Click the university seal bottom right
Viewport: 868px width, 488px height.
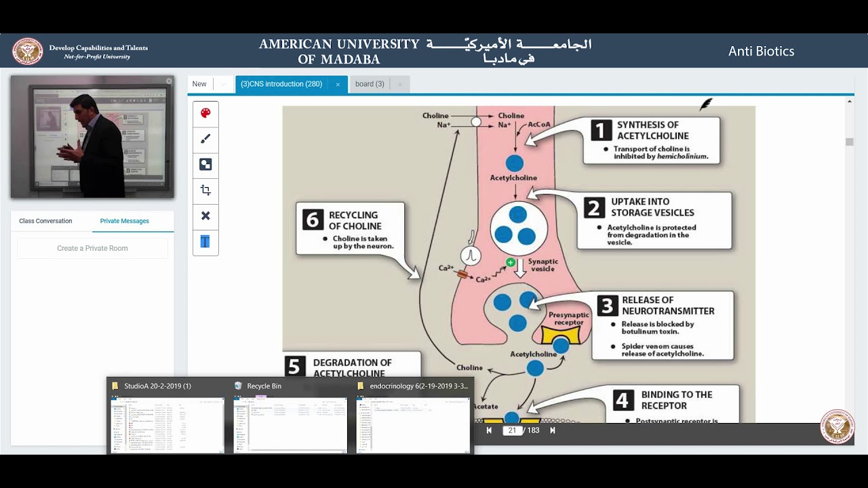(x=837, y=426)
